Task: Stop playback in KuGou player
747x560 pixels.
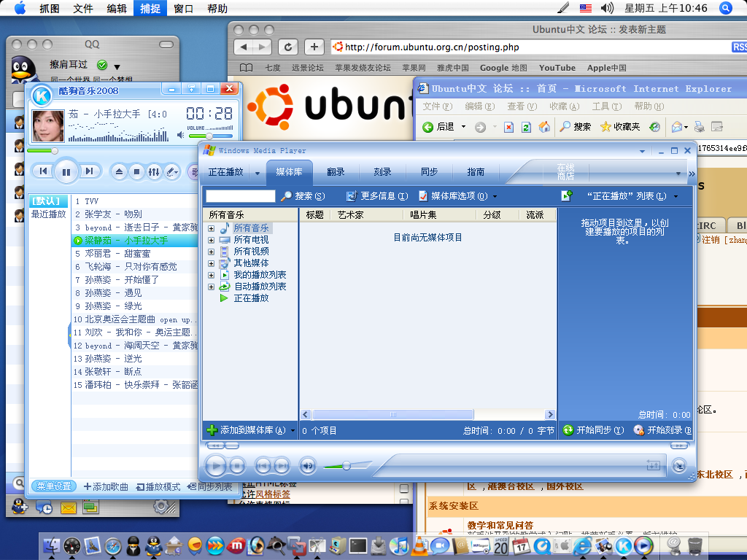Action: (x=136, y=172)
